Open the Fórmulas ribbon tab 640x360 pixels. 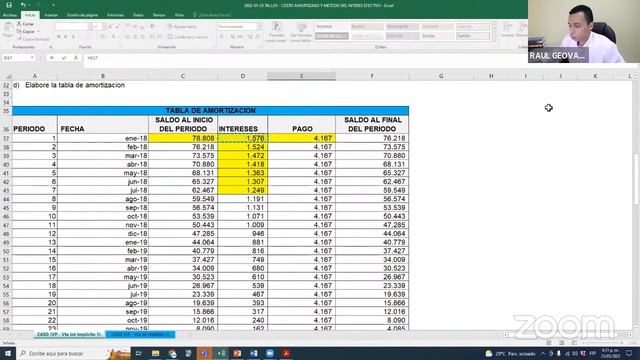[x=115, y=15]
